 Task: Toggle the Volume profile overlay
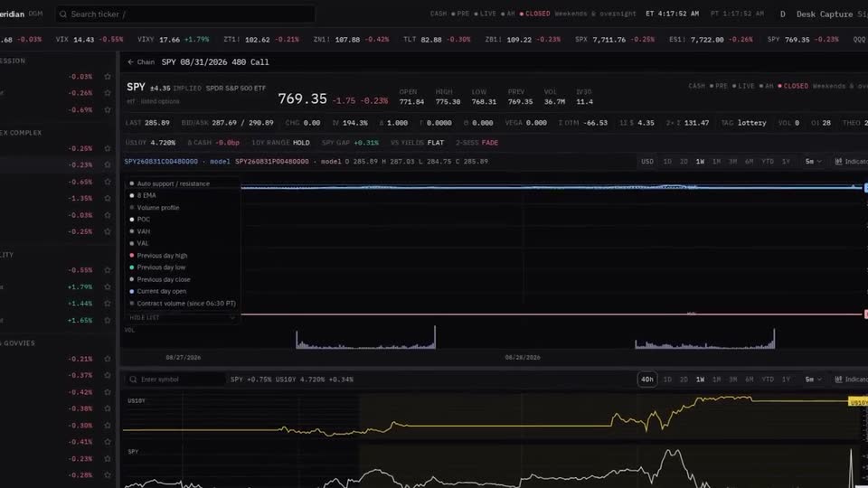coord(155,208)
